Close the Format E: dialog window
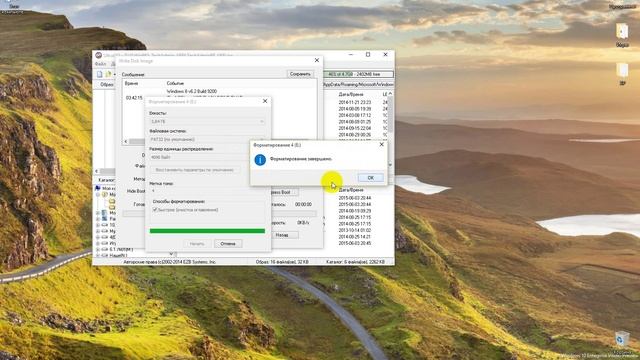The image size is (640, 360). click(x=265, y=101)
